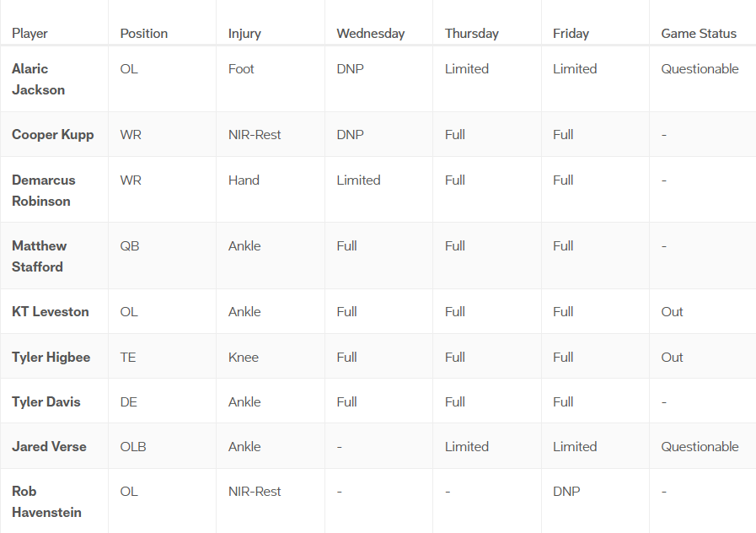Click the Position column header
The width and height of the screenshot is (756, 533).
click(x=144, y=34)
